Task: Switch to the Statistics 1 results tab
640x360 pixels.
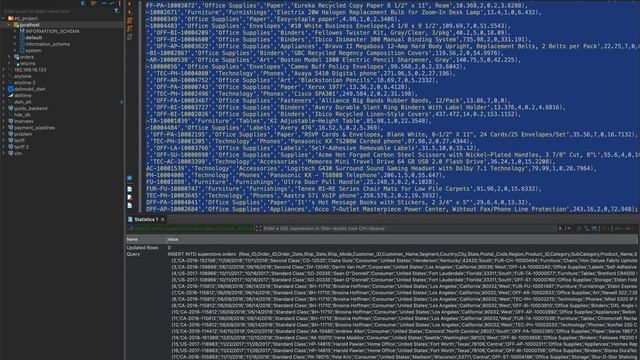Action: (146, 220)
